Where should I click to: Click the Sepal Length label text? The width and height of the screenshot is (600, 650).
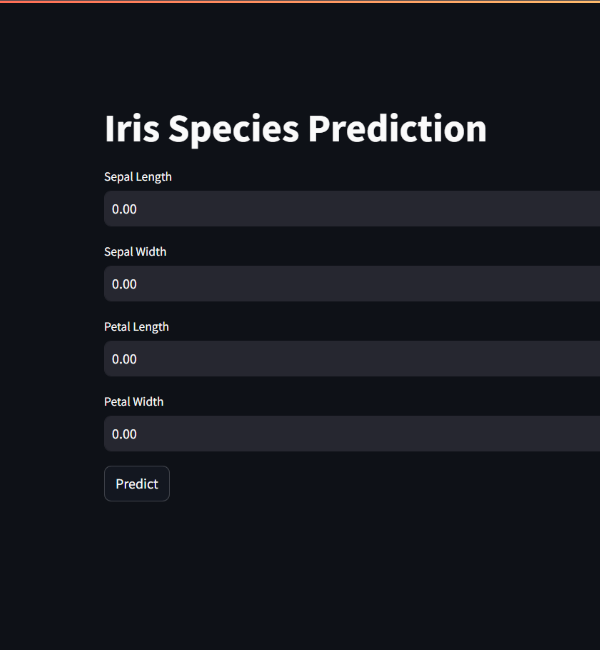[x=138, y=177]
